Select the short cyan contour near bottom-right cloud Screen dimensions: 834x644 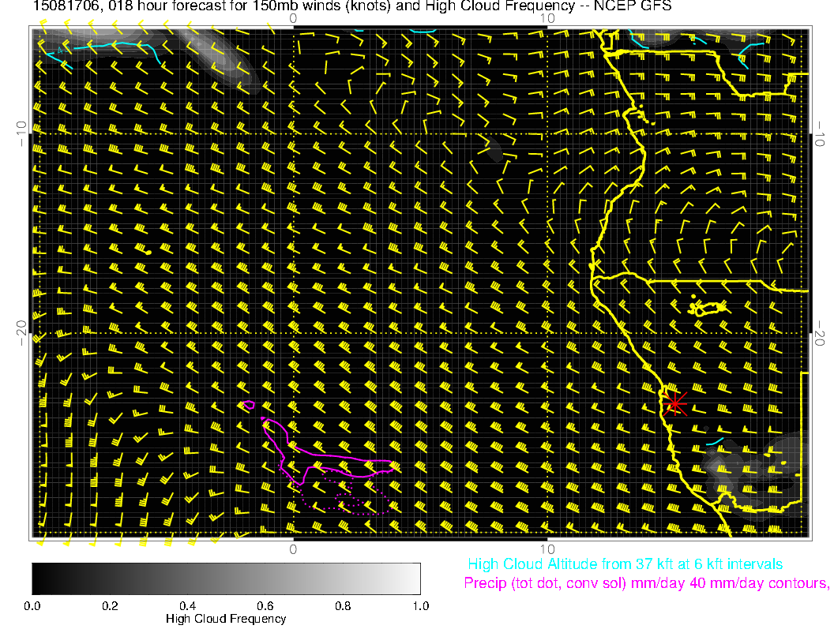(715, 441)
